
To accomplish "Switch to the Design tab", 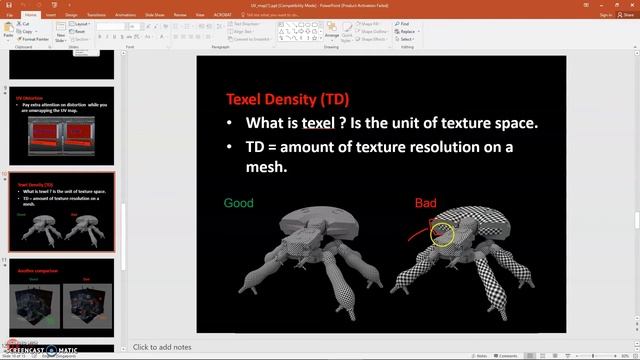I will [71, 15].
